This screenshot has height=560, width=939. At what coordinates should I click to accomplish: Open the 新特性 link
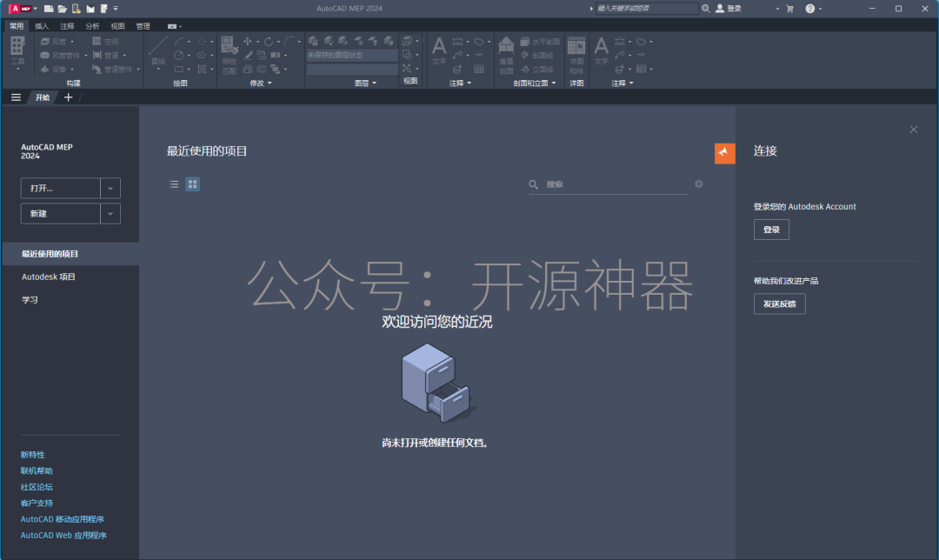32,455
